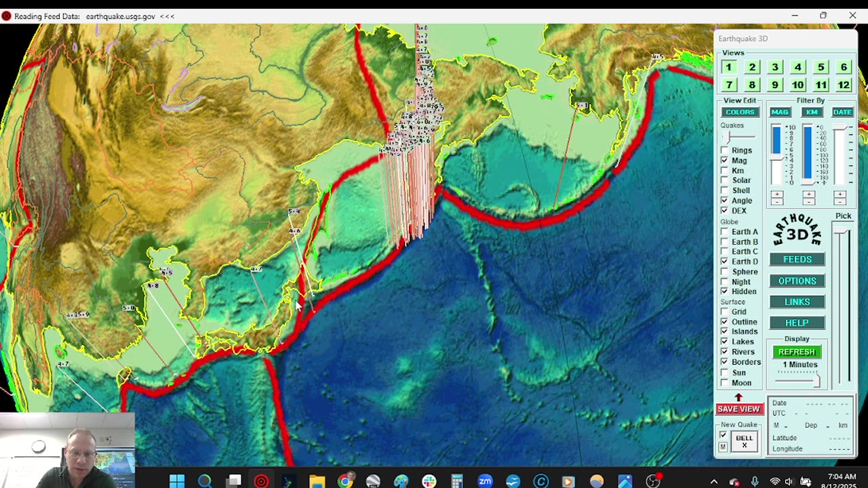
Task: Select the Earth C globe
Action: 724,251
